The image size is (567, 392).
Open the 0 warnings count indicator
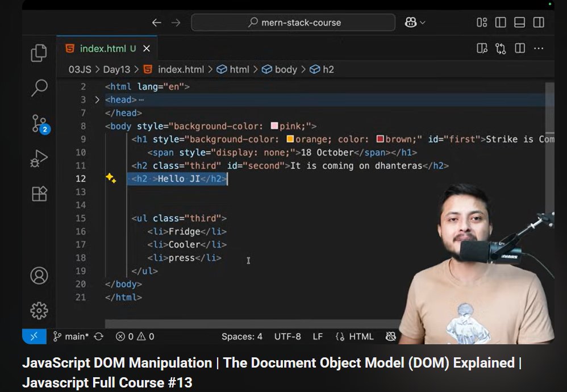tap(146, 337)
